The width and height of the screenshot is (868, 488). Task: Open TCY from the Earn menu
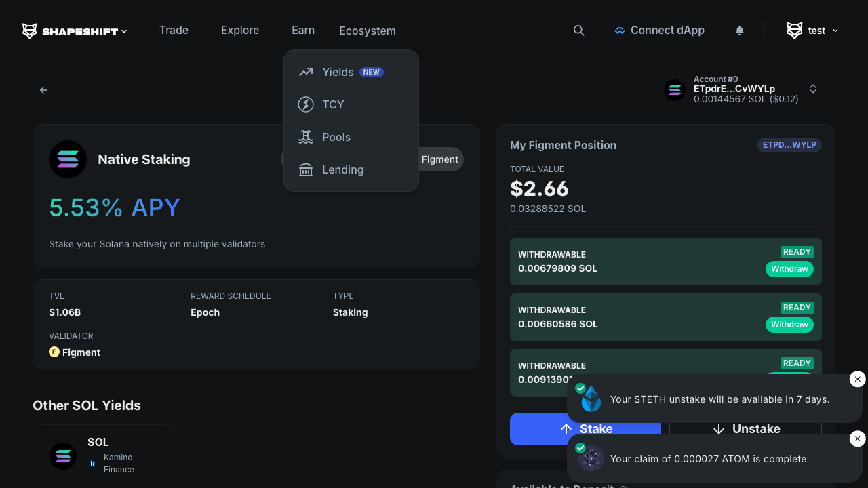point(333,104)
